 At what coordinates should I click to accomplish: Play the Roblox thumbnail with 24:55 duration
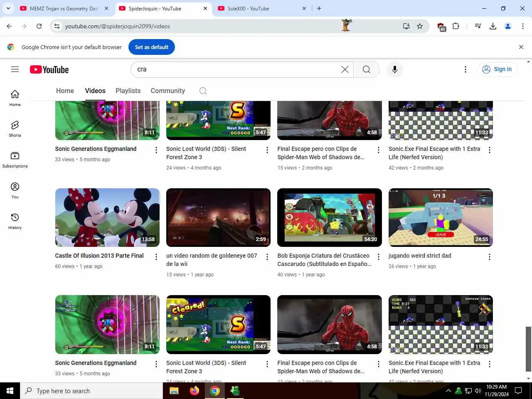pos(441,218)
